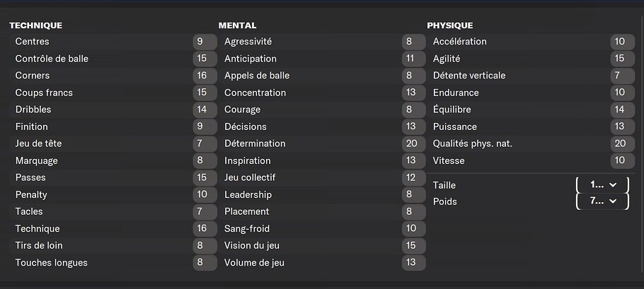Click the Qualités phys. nat. value box
The height and width of the screenshot is (289, 644).
tap(623, 143)
